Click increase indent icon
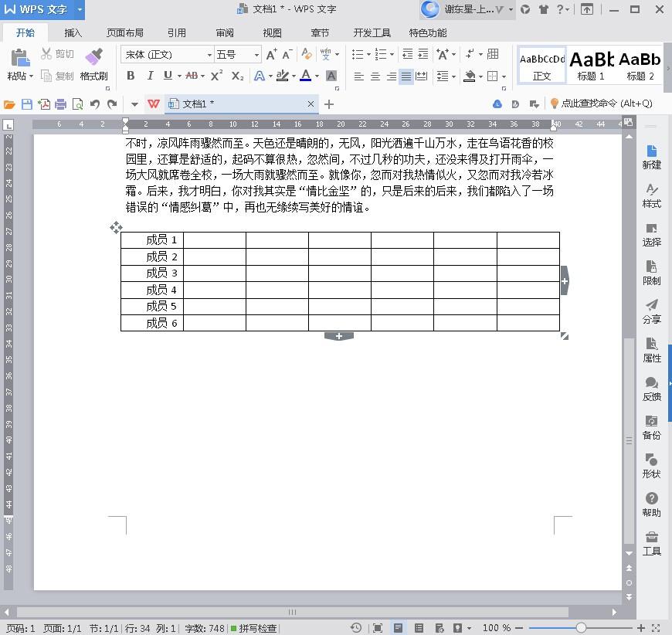This screenshot has height=635, width=672. pyautogui.click(x=423, y=54)
